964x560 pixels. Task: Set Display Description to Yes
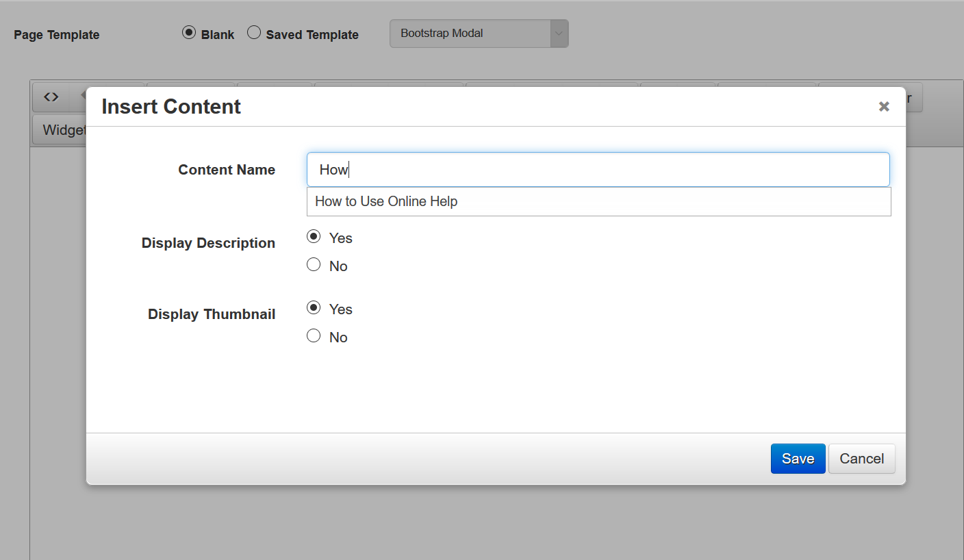tap(314, 237)
